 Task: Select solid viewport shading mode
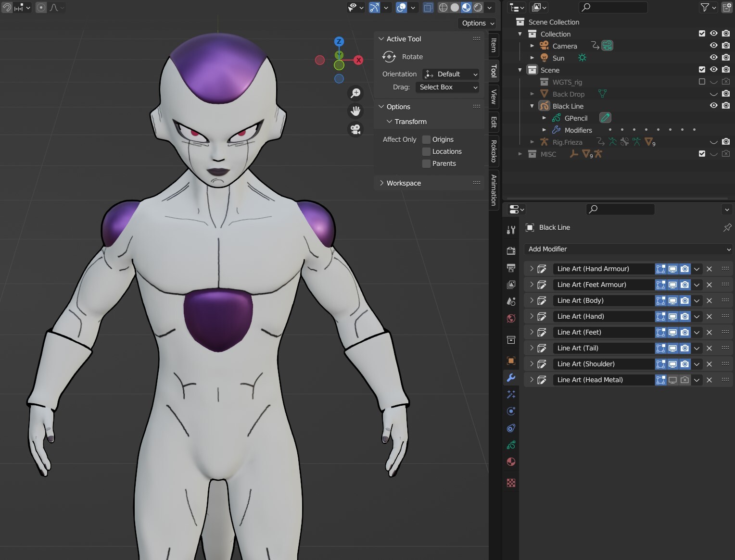[455, 7]
